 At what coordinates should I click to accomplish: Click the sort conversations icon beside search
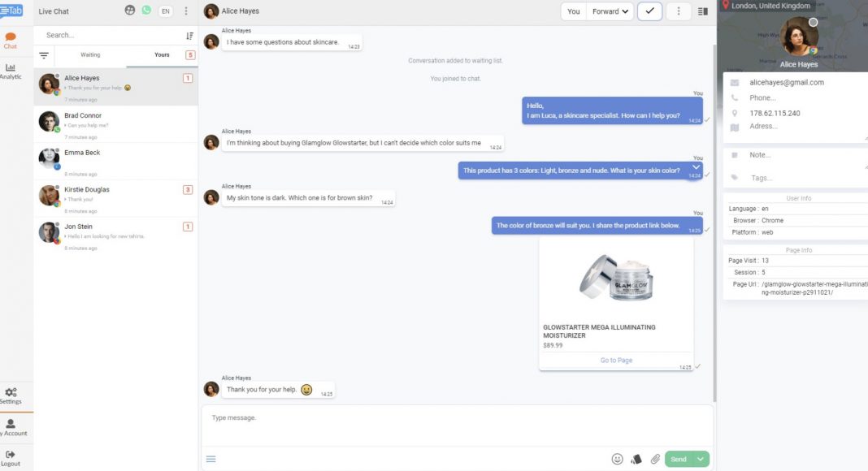click(190, 36)
